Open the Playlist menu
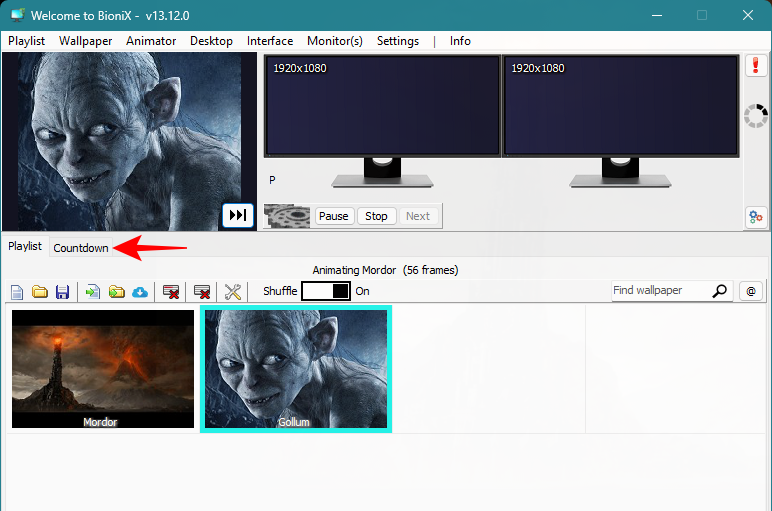The width and height of the screenshot is (772, 511). [26, 41]
